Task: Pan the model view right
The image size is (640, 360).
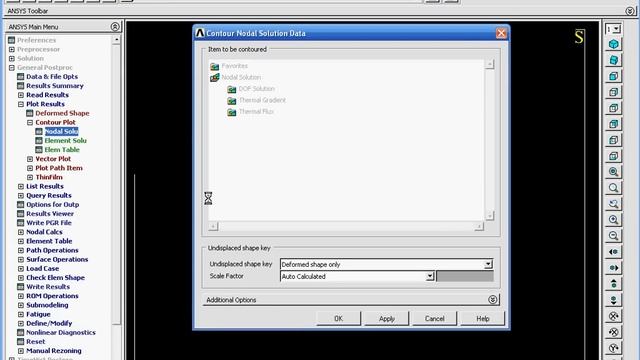Action: click(x=613, y=268)
